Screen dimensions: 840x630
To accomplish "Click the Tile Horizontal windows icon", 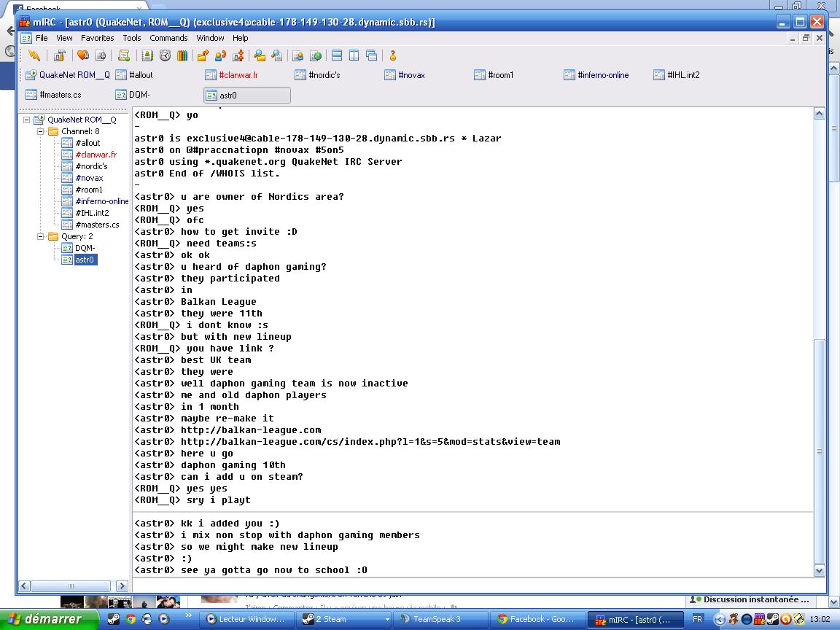I will click(337, 55).
